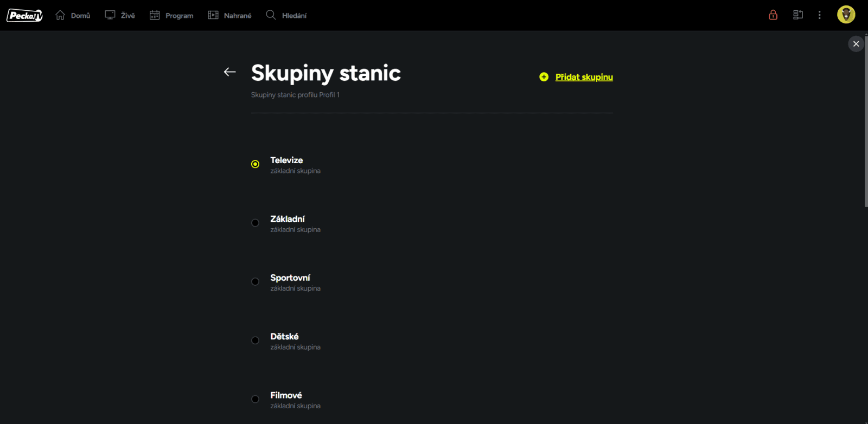Close the settings panel with X

tap(856, 44)
